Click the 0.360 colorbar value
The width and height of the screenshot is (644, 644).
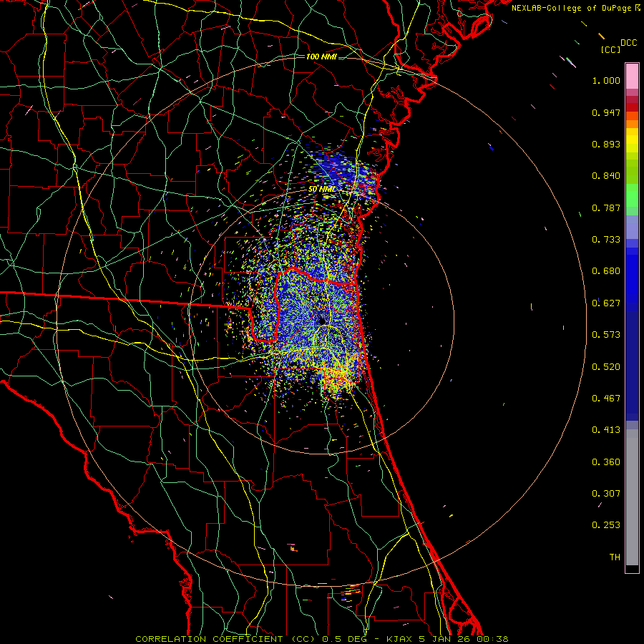[606, 462]
